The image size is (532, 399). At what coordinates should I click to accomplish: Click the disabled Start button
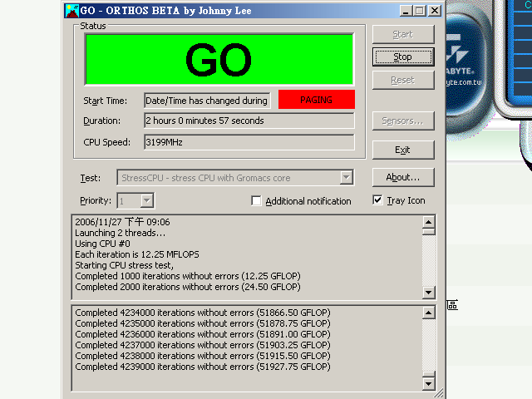tap(403, 34)
